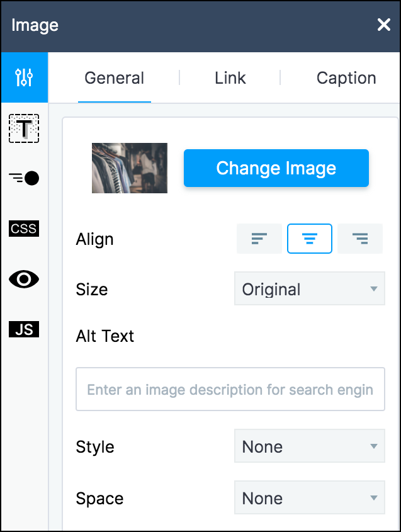Screen dimensions: 401x532
Task: Switch to the Caption tab
Action: (x=346, y=78)
